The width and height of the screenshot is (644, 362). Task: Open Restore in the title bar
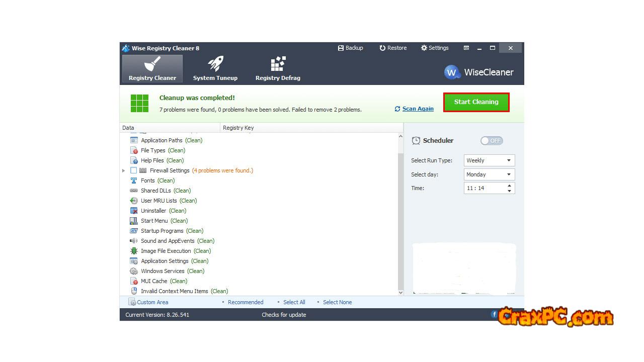tap(393, 48)
